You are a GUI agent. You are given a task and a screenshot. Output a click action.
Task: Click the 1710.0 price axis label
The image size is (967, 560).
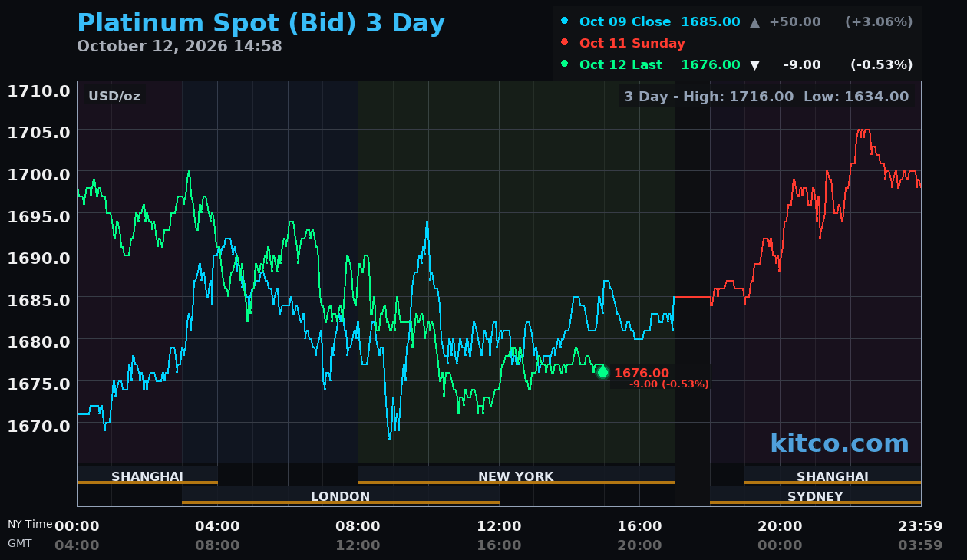[39, 91]
